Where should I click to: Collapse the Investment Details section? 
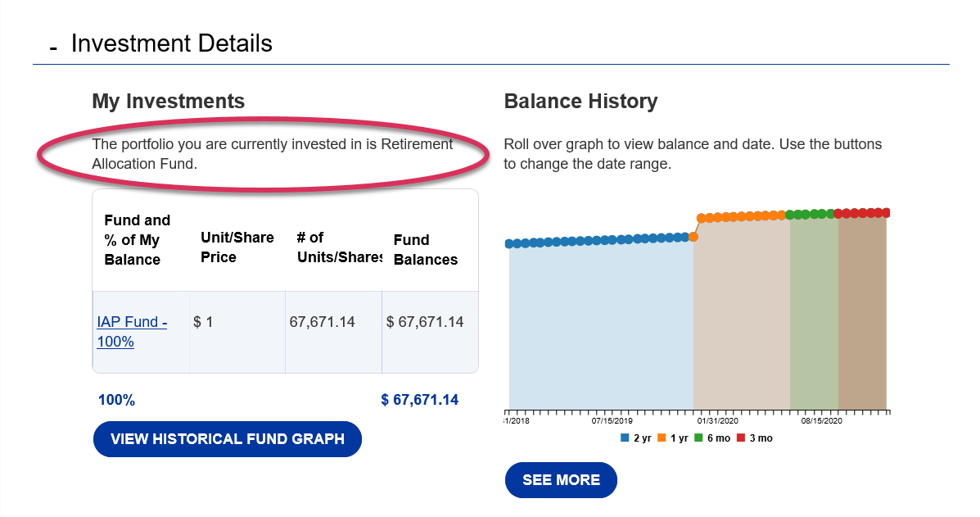click(53, 46)
